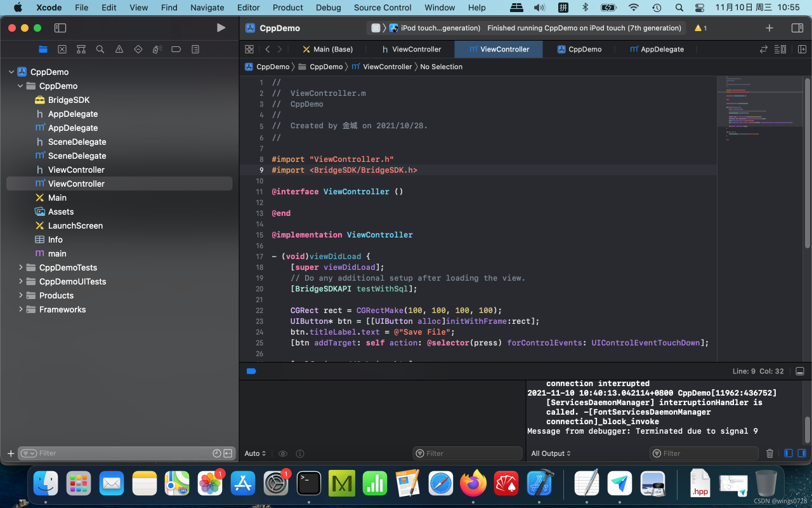Viewport: 812px width, 508px height.
Task: Expand the Frameworks group
Action: click(21, 309)
